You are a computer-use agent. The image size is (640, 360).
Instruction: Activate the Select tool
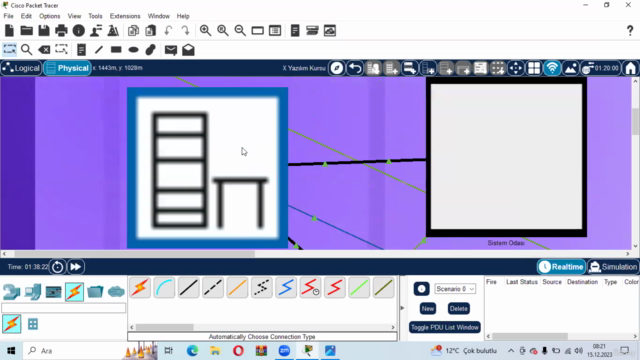[9, 50]
